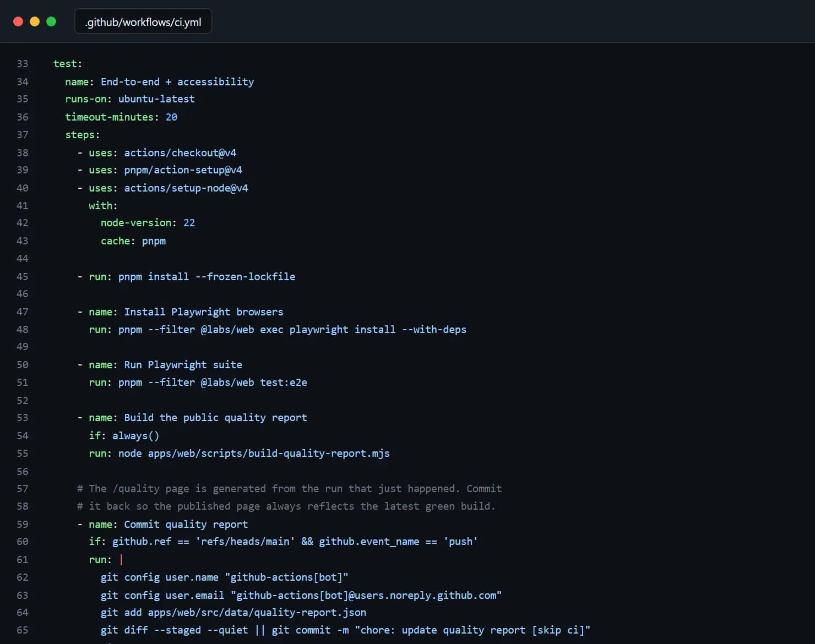
Task: Click 'uses: actions/setup-node@v4' line
Action: tap(169, 188)
